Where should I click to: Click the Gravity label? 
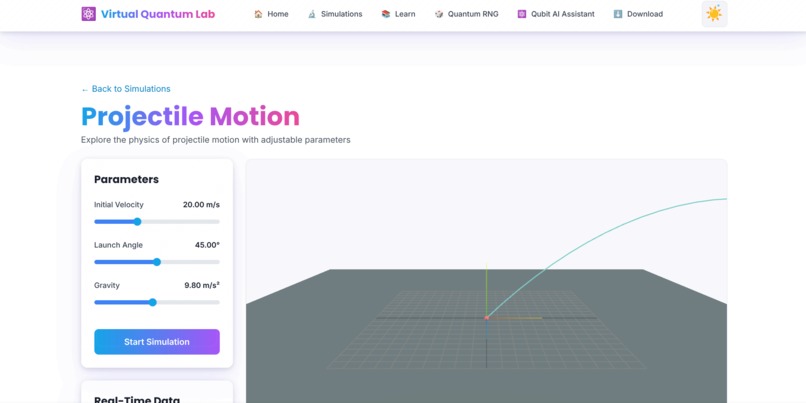tap(107, 285)
